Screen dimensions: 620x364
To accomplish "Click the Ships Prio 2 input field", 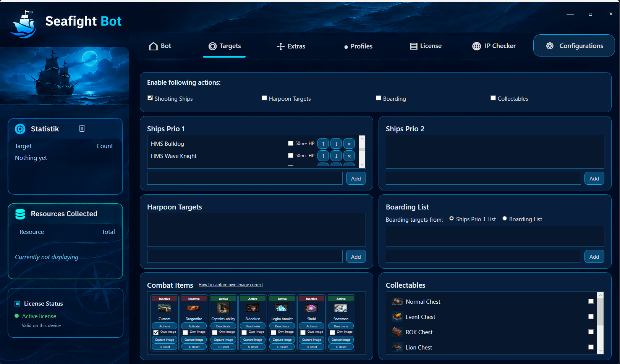I will tap(483, 178).
